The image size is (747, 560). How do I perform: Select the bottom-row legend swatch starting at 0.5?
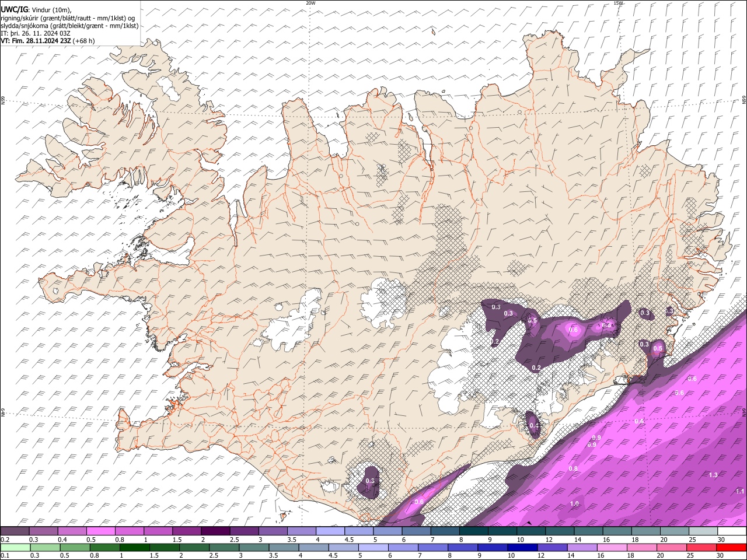(x=75, y=547)
